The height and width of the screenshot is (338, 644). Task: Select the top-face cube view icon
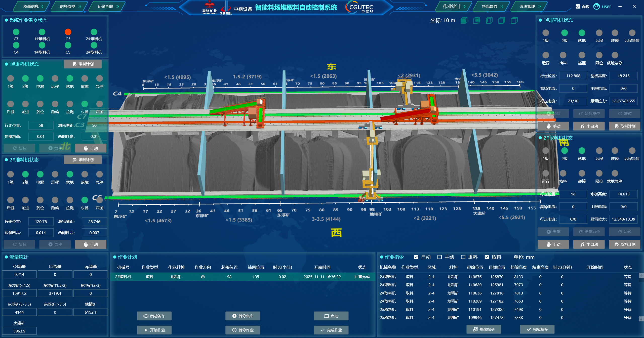514,20
